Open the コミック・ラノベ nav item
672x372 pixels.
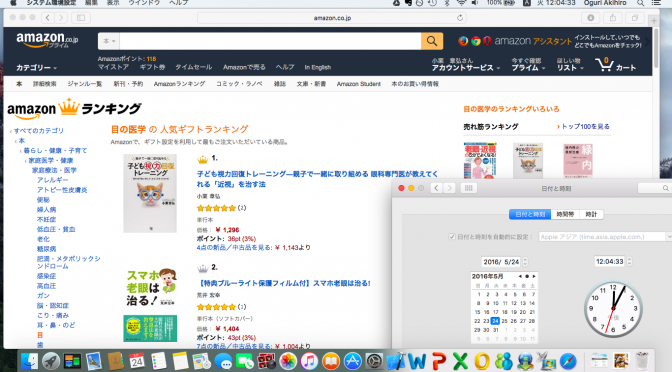click(x=239, y=84)
